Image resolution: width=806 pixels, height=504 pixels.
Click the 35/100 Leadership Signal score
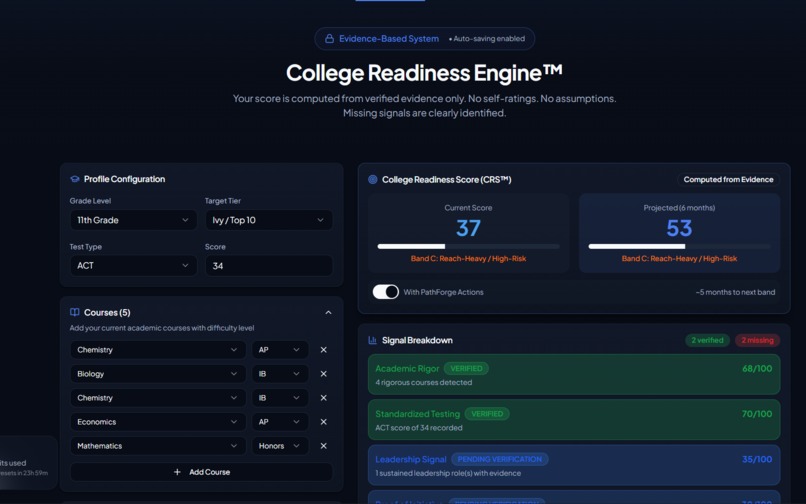click(x=757, y=459)
